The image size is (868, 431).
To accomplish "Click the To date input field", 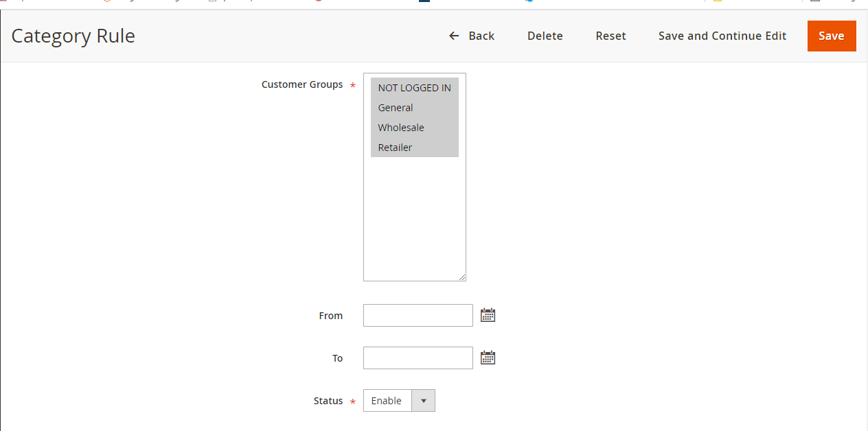I will click(418, 358).
